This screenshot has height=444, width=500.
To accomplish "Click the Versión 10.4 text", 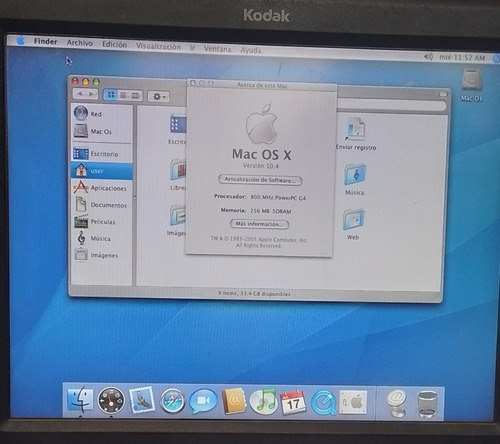I will [260, 166].
